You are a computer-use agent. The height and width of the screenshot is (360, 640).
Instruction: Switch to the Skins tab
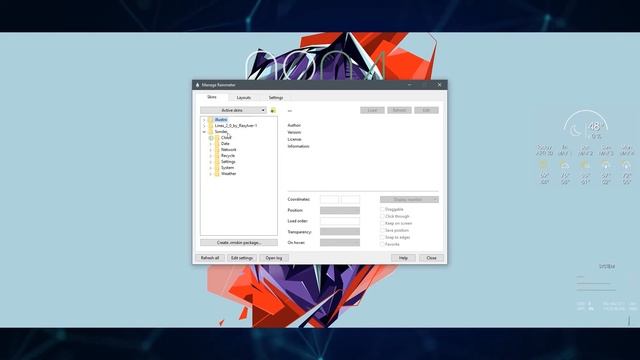click(x=212, y=97)
